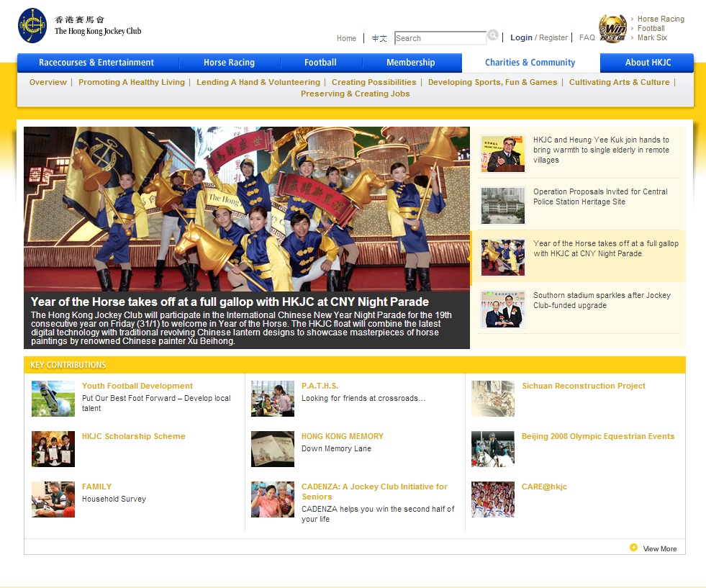Screen dimensions: 706x588
Task: Type in the Search input field
Action: point(440,38)
